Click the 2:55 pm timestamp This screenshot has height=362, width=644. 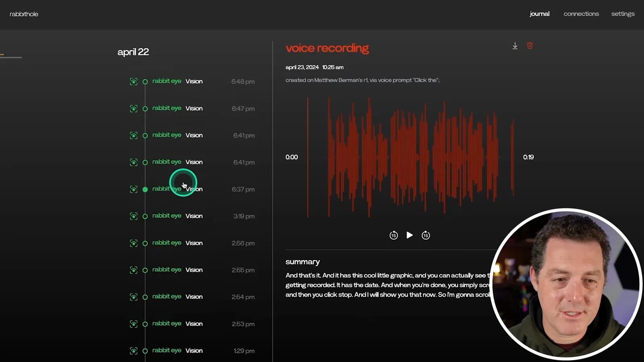(243, 270)
